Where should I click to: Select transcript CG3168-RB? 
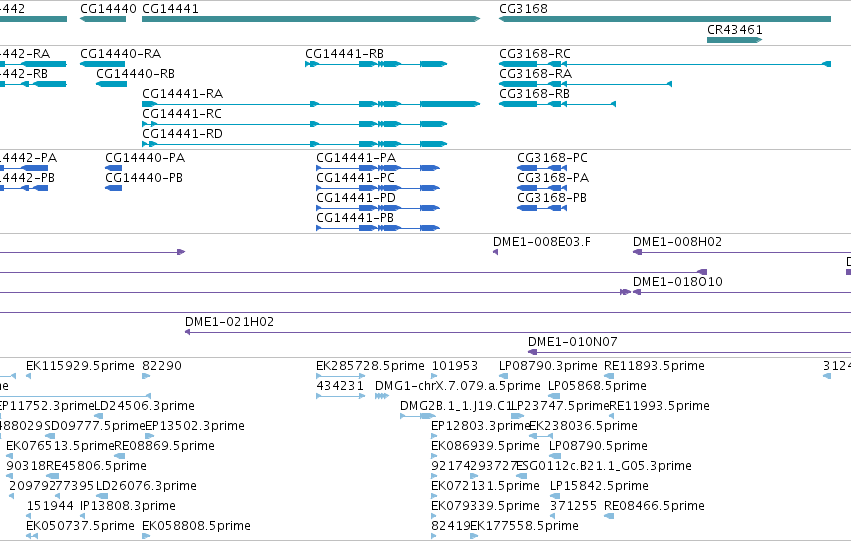[x=557, y=104]
